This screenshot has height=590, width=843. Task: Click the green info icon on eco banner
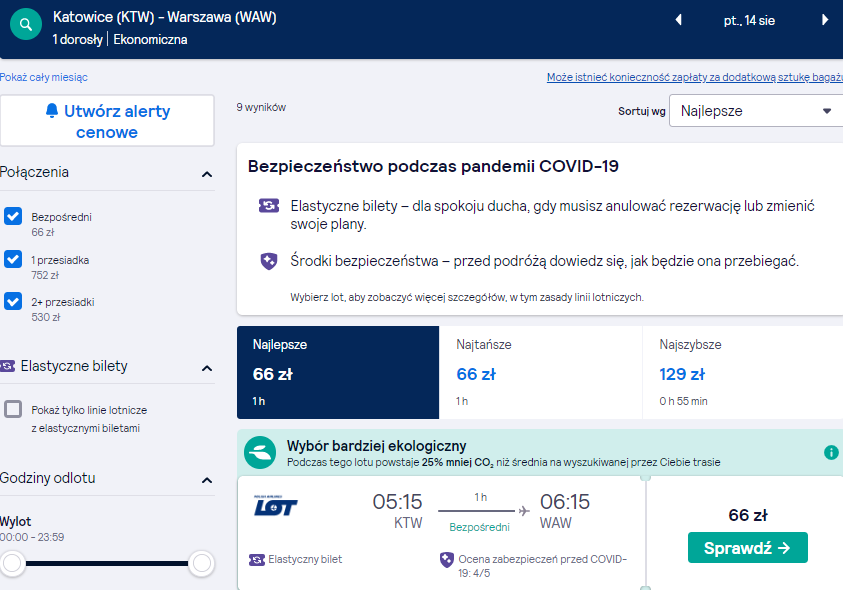point(831,453)
